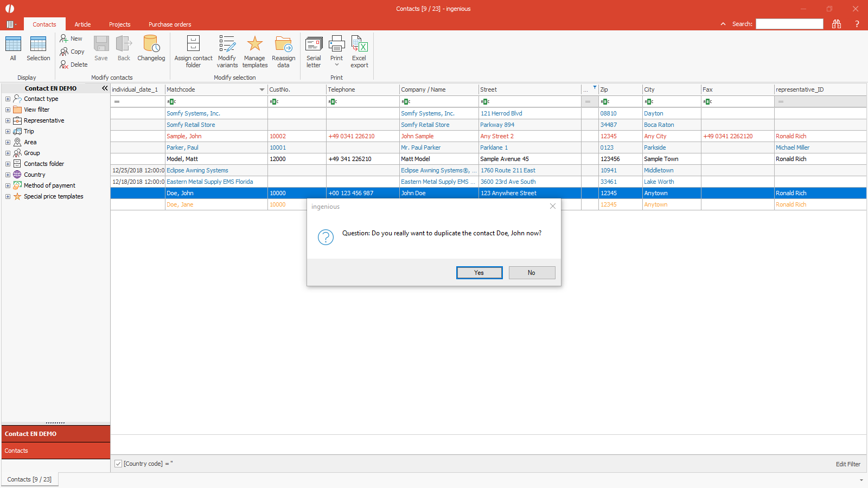Click the Reassign data icon

click(x=283, y=44)
